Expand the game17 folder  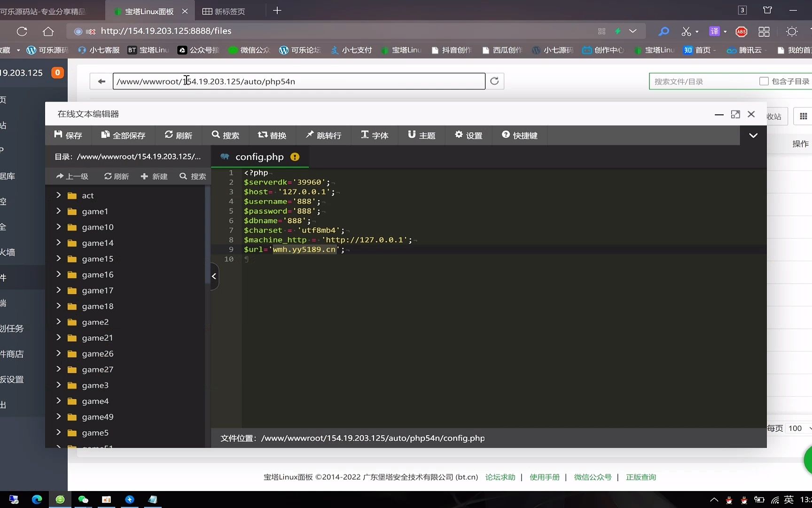pyautogui.click(x=58, y=290)
